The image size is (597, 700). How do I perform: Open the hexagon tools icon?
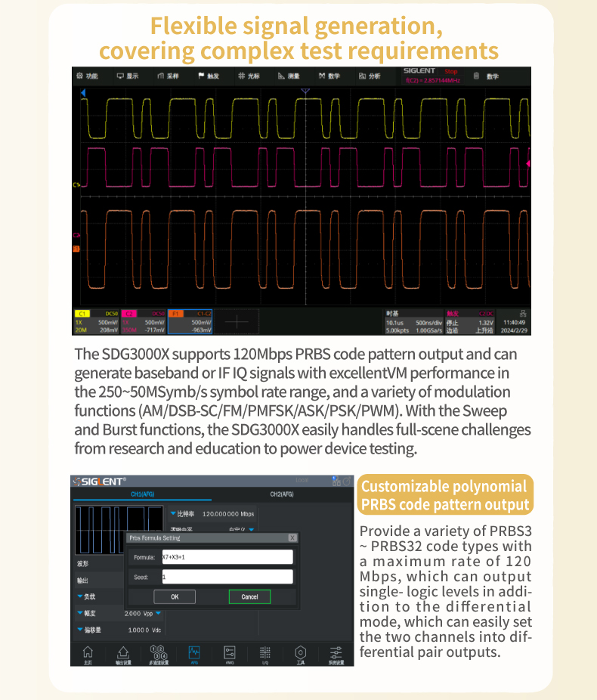301,653
